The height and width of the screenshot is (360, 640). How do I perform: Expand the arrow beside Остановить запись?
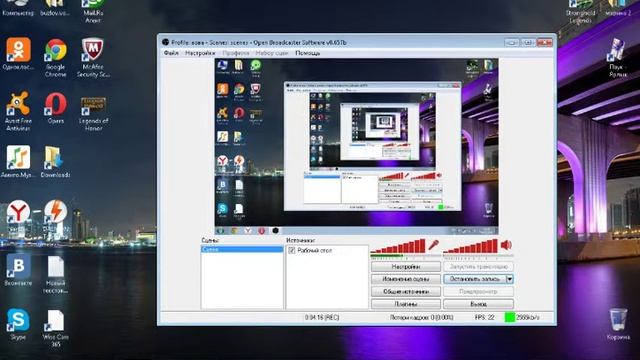[x=509, y=279]
